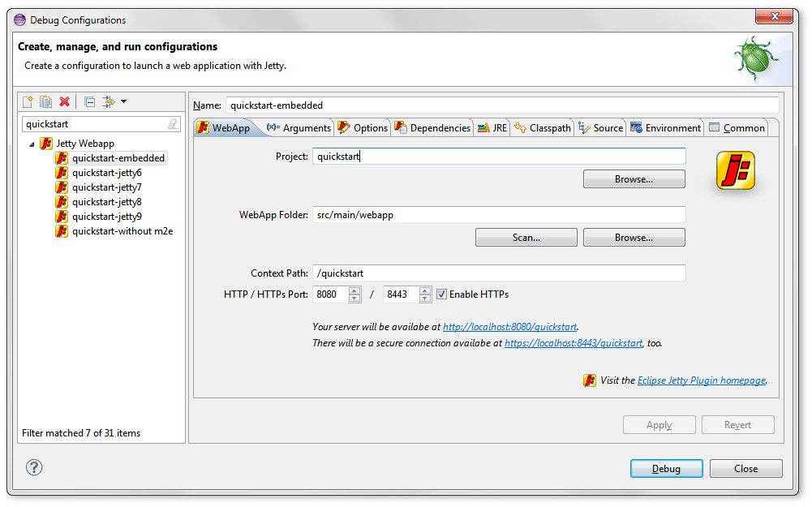This screenshot has width=812, height=507.
Task: Collapse all configurations via toolbar icon
Action: (x=89, y=101)
